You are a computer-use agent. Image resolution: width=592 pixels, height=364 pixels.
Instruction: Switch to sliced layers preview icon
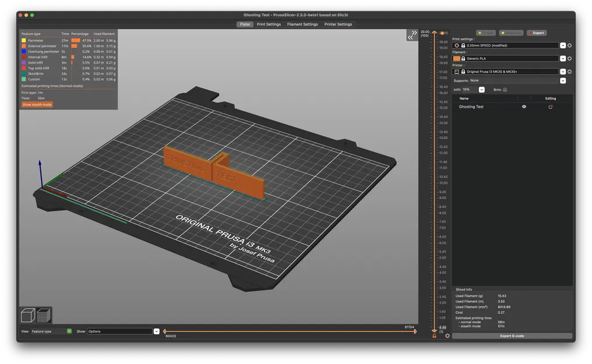[x=44, y=316]
